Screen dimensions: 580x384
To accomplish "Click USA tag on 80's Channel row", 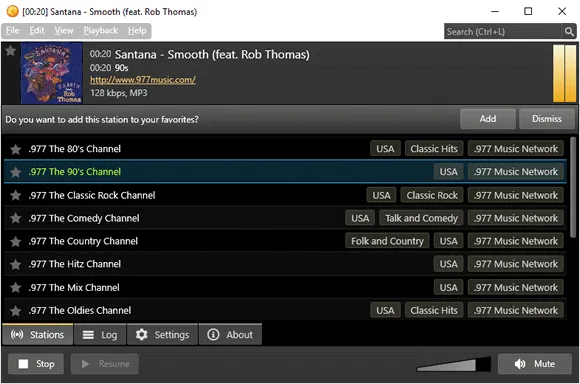I will pos(385,149).
